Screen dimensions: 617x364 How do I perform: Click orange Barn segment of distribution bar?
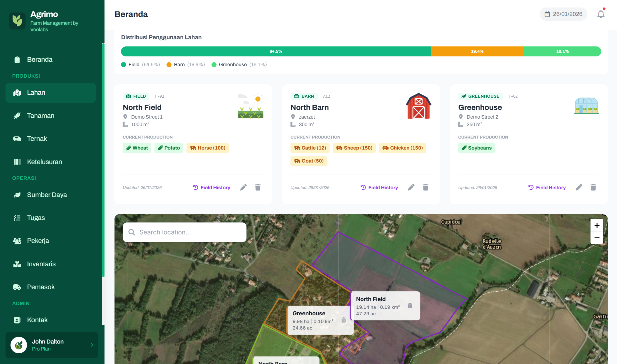click(x=477, y=51)
